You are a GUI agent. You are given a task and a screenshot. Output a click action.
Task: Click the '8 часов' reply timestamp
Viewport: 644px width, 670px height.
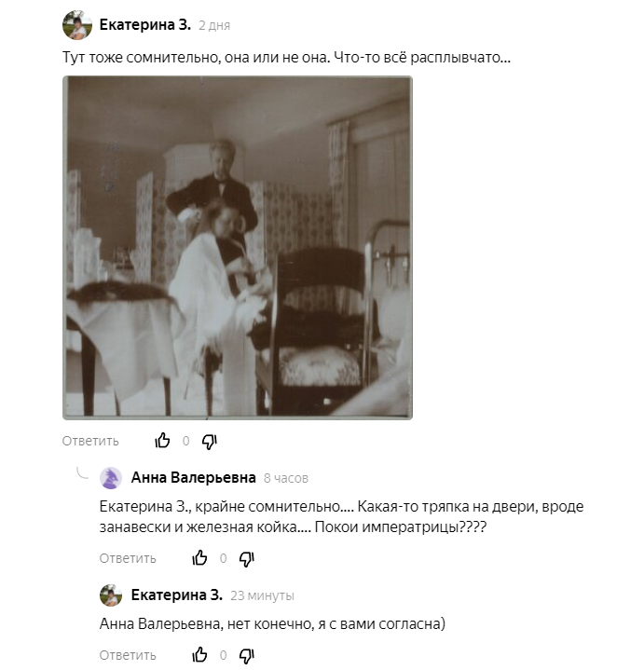(286, 478)
